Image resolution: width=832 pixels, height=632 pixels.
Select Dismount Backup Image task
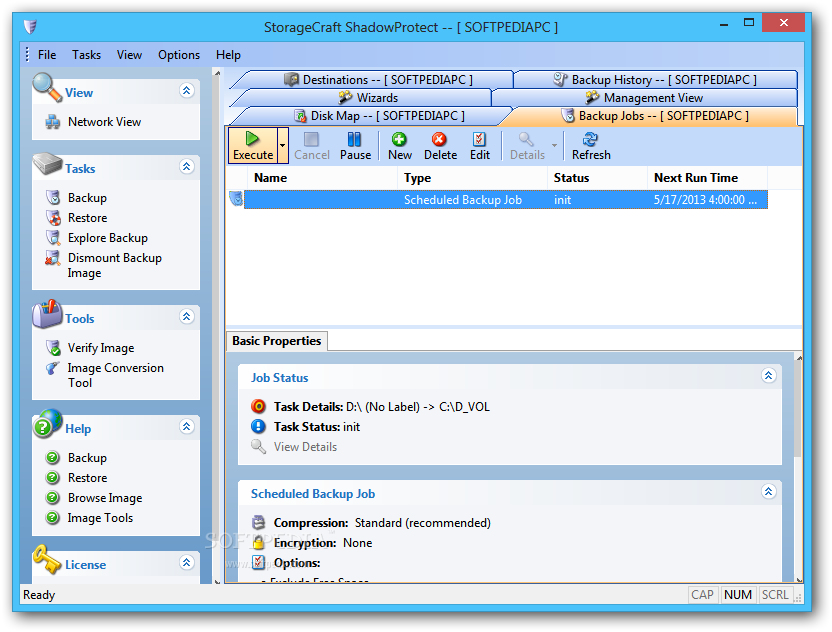pos(114,265)
